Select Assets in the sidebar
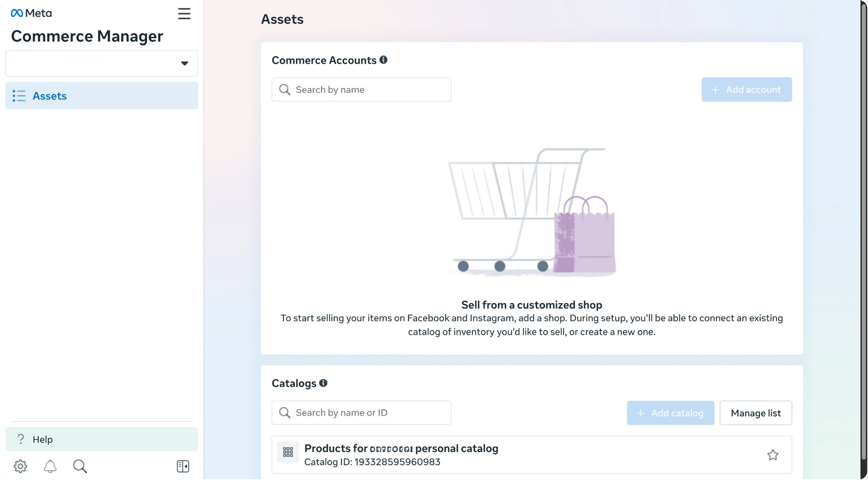 pos(50,96)
